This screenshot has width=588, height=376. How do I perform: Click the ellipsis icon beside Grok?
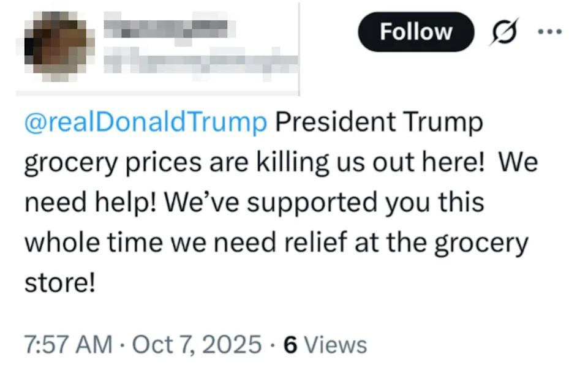click(551, 31)
